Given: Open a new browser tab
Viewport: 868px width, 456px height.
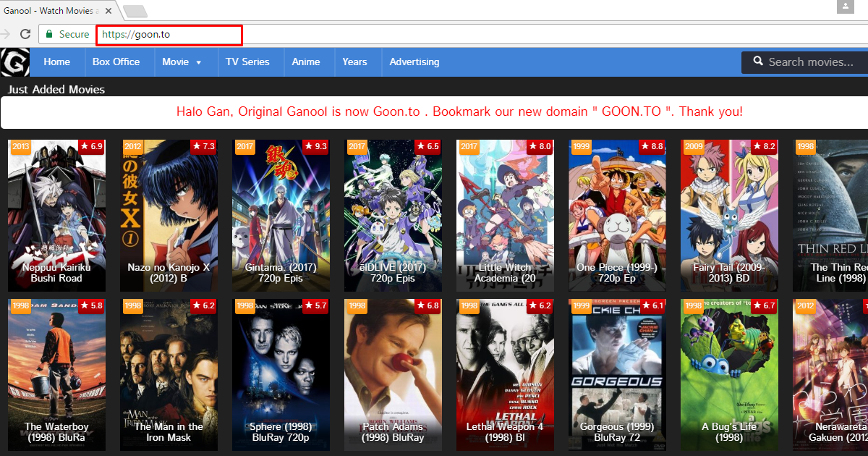Looking at the screenshot, I should click(x=135, y=11).
